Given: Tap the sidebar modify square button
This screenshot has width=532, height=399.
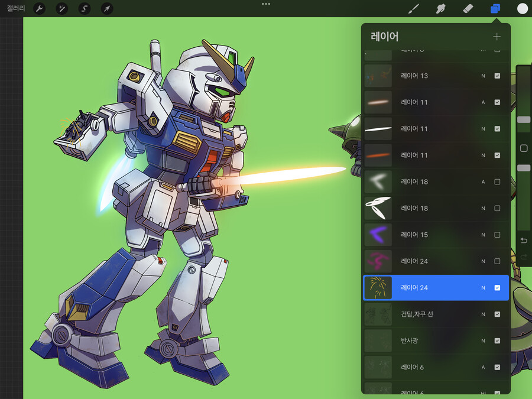Looking at the screenshot, I should [524, 148].
